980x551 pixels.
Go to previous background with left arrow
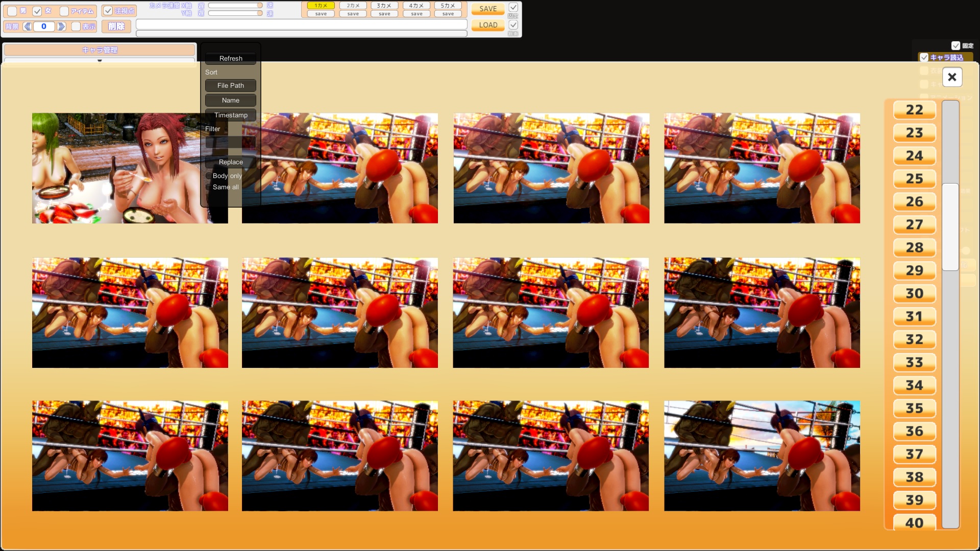(x=28, y=27)
